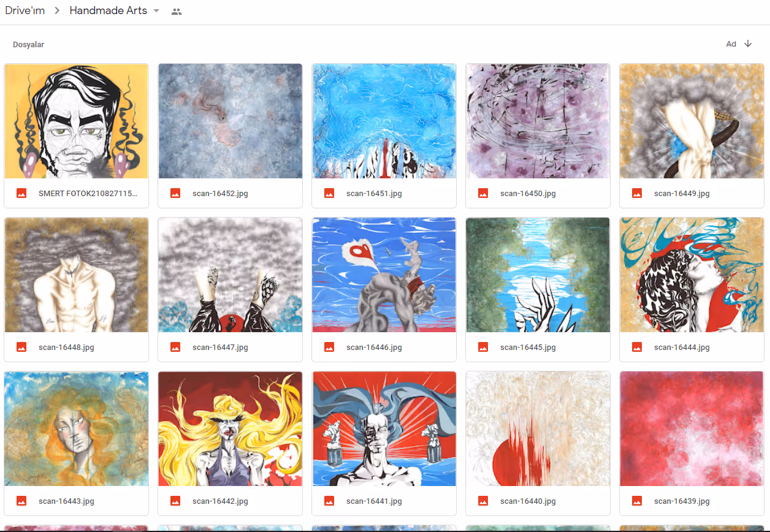
Task: Click the image file icon beside scan-16452.jpg
Action: (175, 193)
